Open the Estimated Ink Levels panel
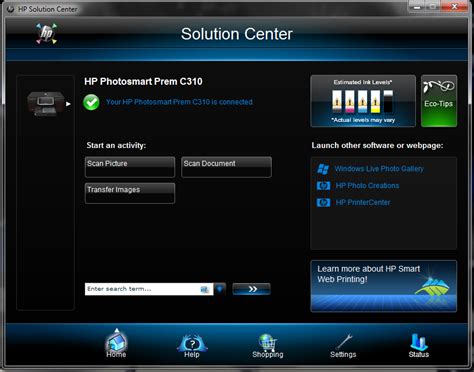Image resolution: width=474 pixels, height=372 pixels. pyautogui.click(x=363, y=101)
